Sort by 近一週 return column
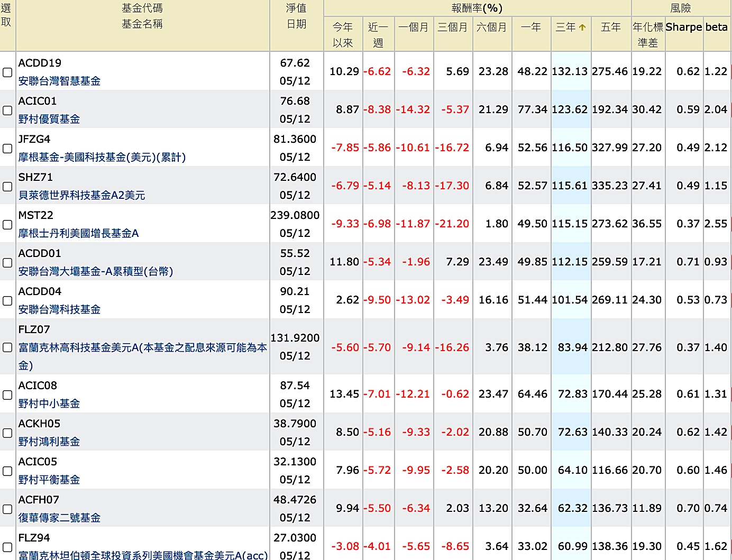 pos(378,35)
